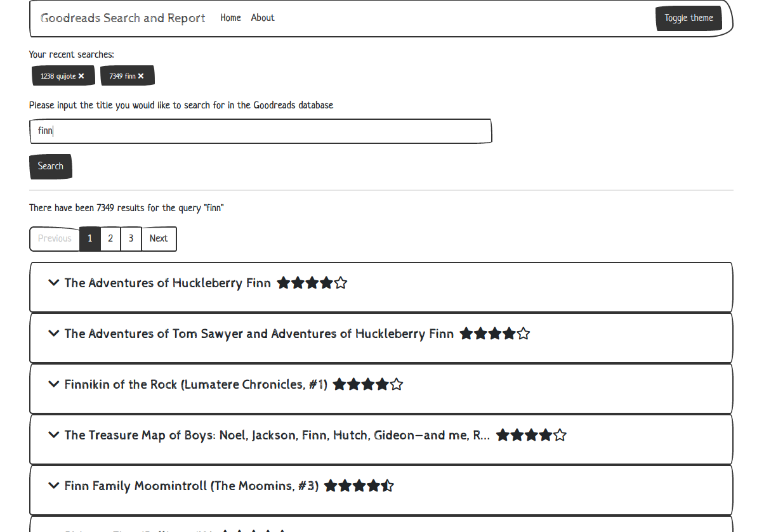The height and width of the screenshot is (532, 771).
Task: Open title The Treasure Map of Boys
Action: tap(277, 435)
